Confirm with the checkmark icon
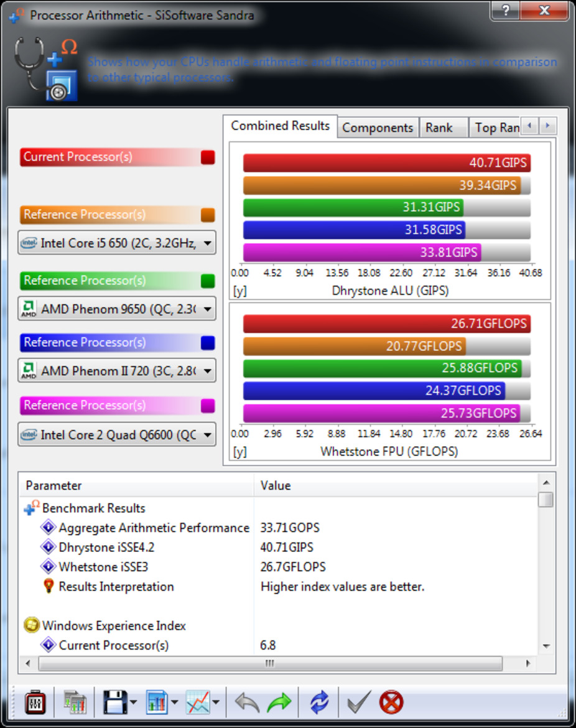 (x=359, y=702)
